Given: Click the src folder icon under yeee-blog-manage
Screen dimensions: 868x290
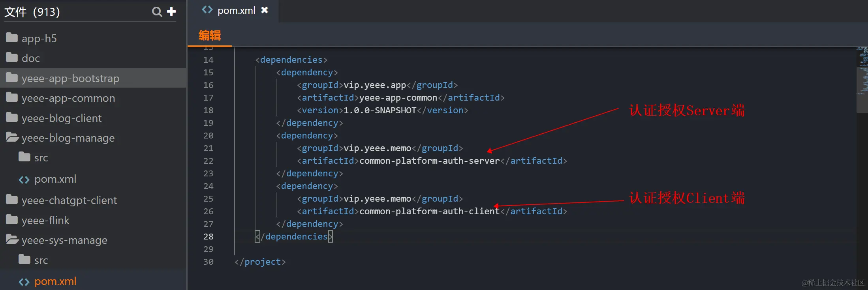Looking at the screenshot, I should (24, 157).
